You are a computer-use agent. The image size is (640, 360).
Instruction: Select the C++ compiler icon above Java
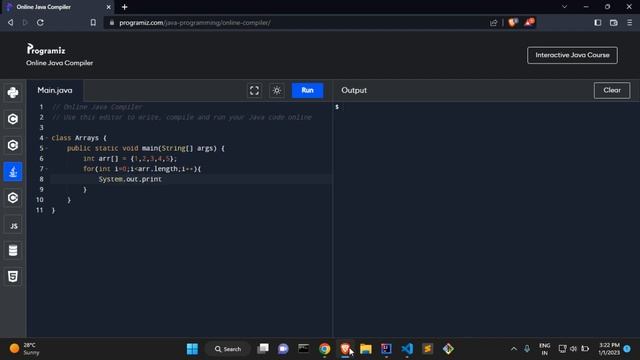pyautogui.click(x=13, y=145)
